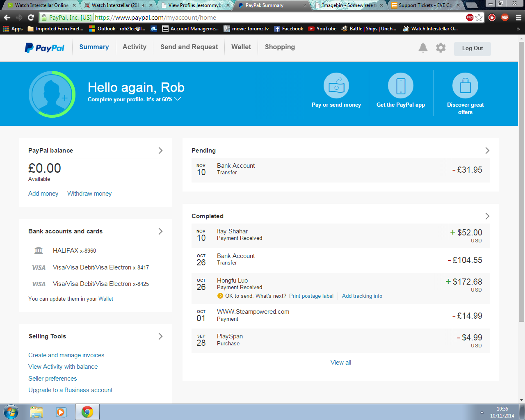The image size is (525, 420).
Task: Click the Visa logo for card x-8425
Action: point(39,284)
